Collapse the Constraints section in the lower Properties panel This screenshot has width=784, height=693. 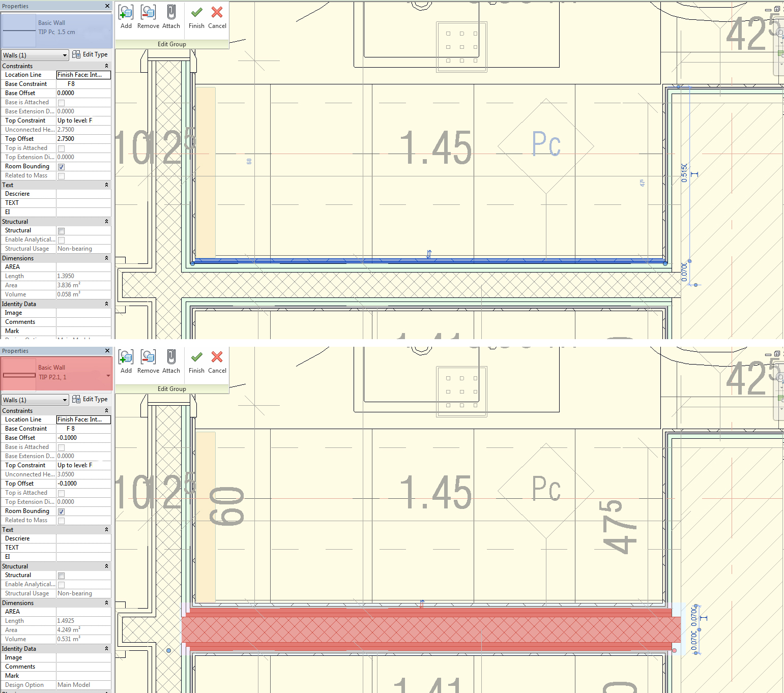tap(106, 411)
